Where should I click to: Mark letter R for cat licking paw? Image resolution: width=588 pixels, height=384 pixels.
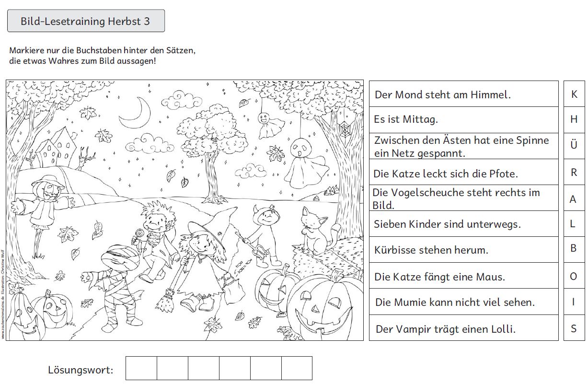point(574,172)
